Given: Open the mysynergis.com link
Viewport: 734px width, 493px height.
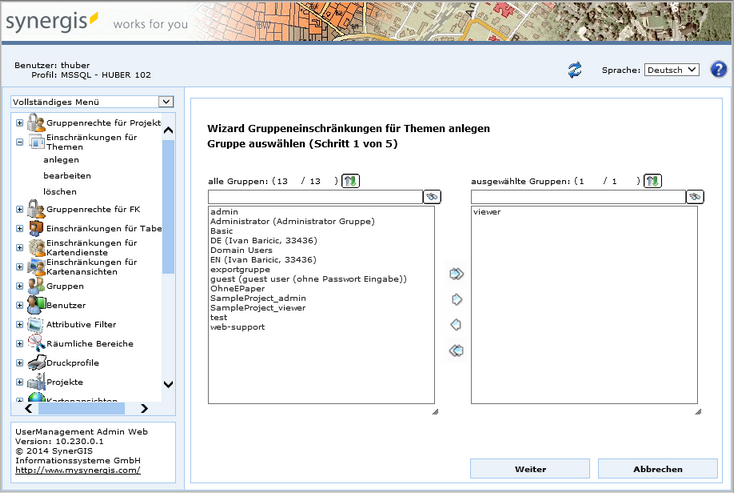Looking at the screenshot, I should pyautogui.click(x=77, y=470).
